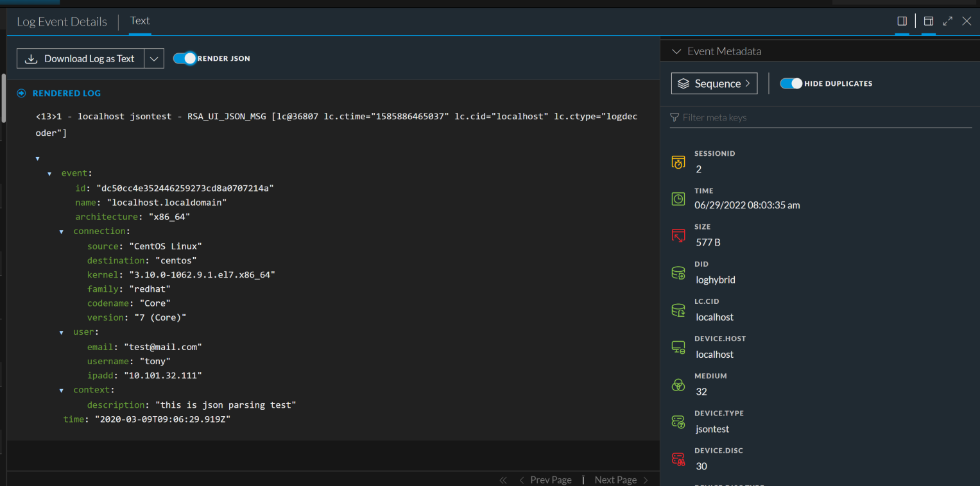Viewport: 980px width, 486px height.
Task: Click the RENDERED LOG radio indicator
Action: coord(21,93)
